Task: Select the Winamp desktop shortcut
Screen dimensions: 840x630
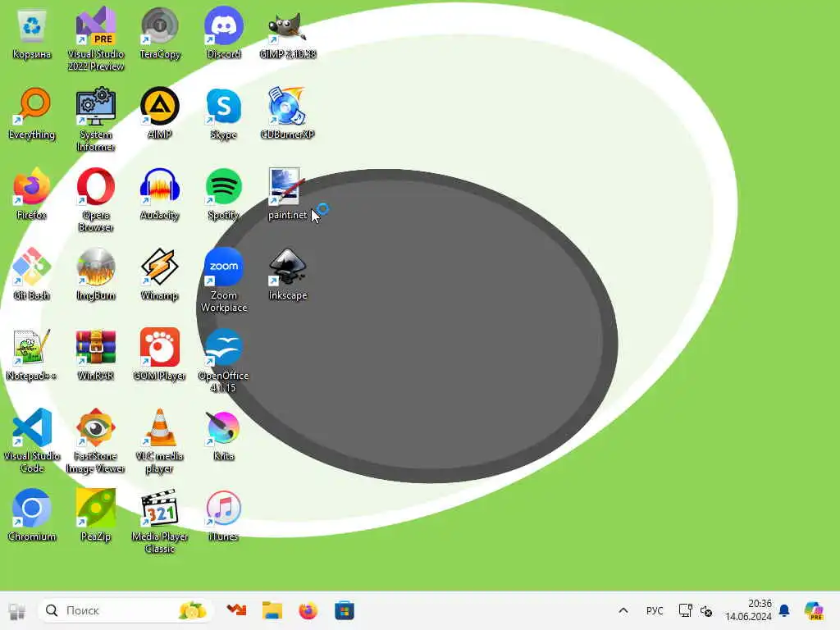Action: 160,274
